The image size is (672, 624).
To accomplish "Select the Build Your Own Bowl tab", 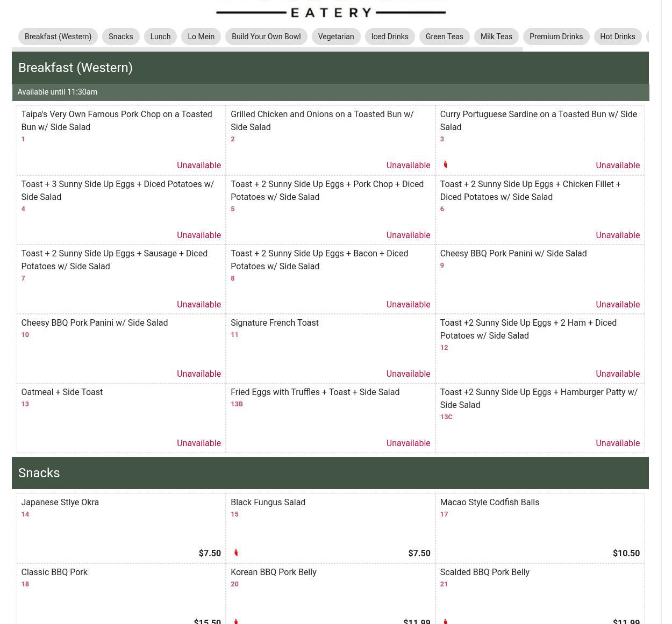I will pos(266,37).
